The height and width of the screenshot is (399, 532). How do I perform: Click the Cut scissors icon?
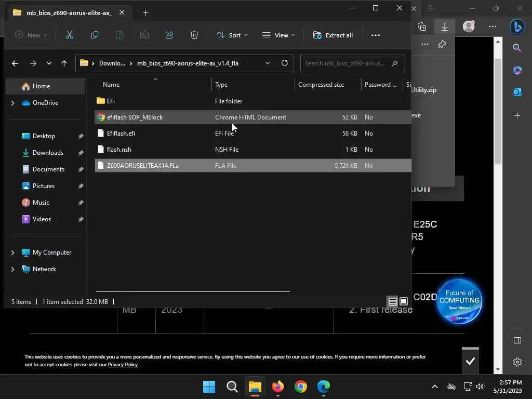pyautogui.click(x=70, y=35)
